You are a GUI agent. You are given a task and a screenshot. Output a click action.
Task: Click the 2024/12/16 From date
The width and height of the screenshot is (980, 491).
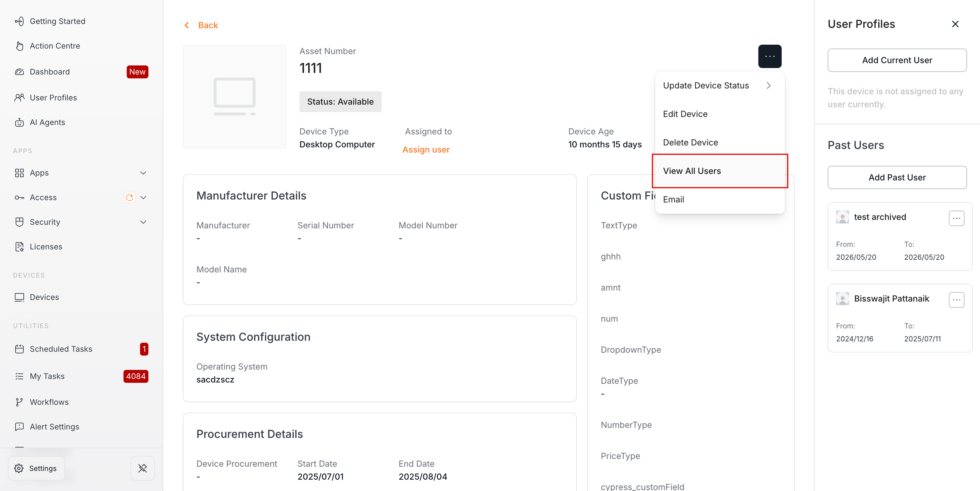(855, 339)
